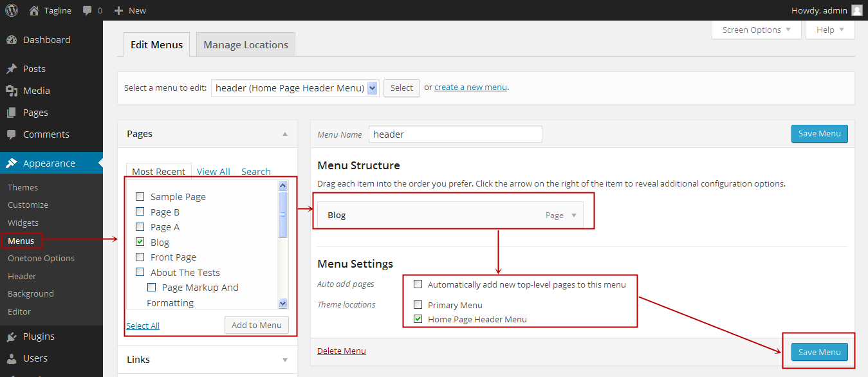
Task: Expand the Blog menu item options arrow
Action: point(573,215)
